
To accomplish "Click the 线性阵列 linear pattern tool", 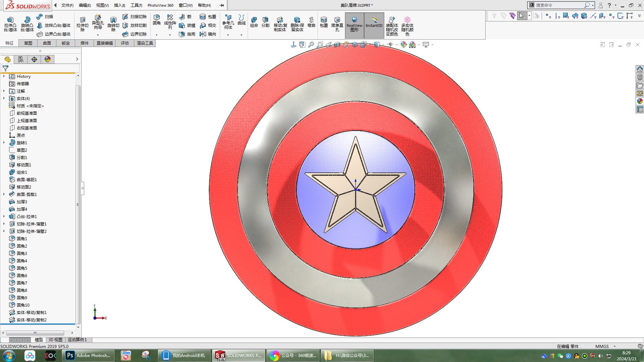I will [x=170, y=22].
